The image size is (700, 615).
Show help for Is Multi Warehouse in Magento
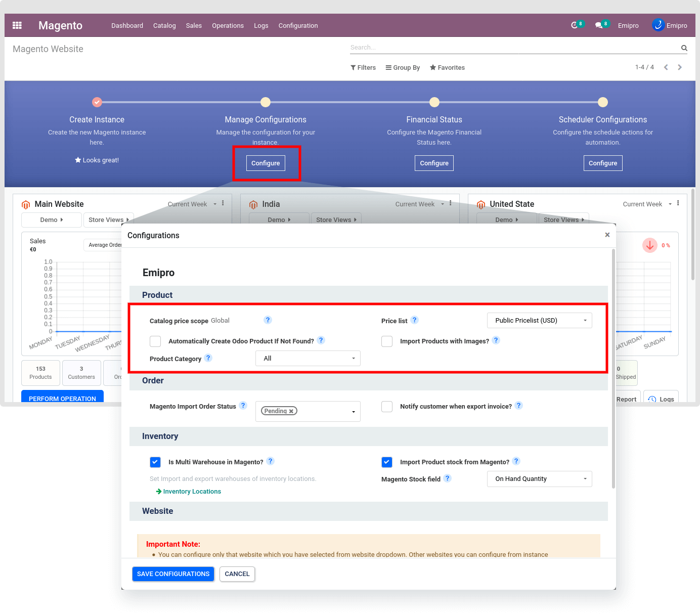(x=271, y=461)
